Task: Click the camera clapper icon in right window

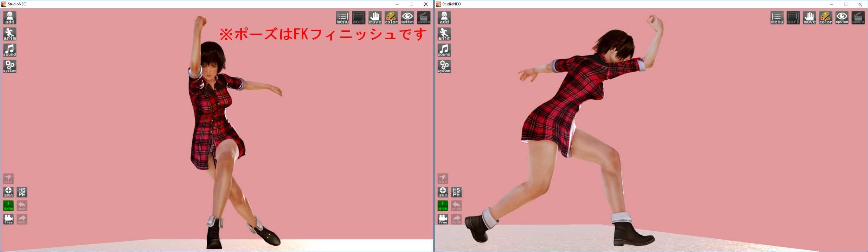Action: [858, 18]
